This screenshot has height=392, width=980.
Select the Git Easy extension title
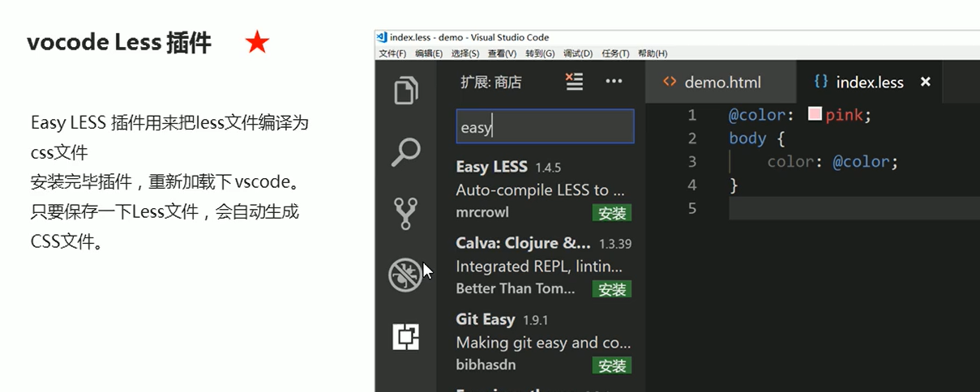pos(486,319)
